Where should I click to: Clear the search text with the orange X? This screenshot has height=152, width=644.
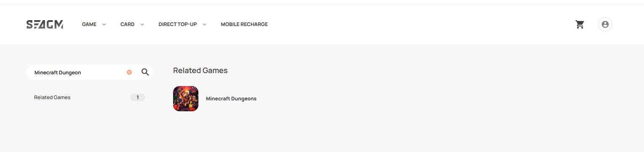tap(129, 72)
